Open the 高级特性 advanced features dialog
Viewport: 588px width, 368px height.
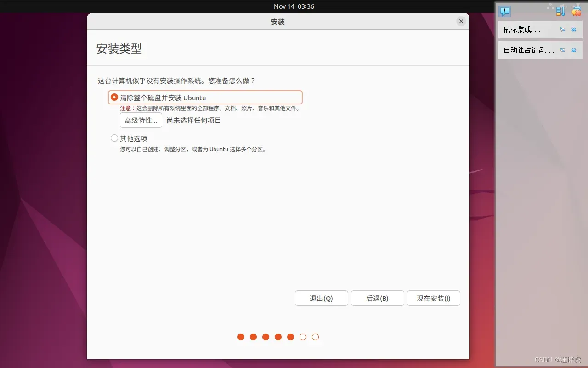141,120
